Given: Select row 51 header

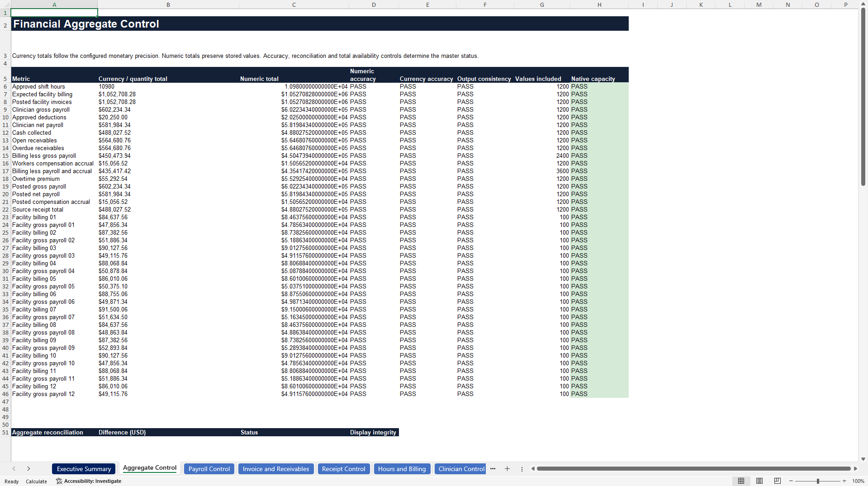Looking at the screenshot, I should pyautogui.click(x=5, y=433).
